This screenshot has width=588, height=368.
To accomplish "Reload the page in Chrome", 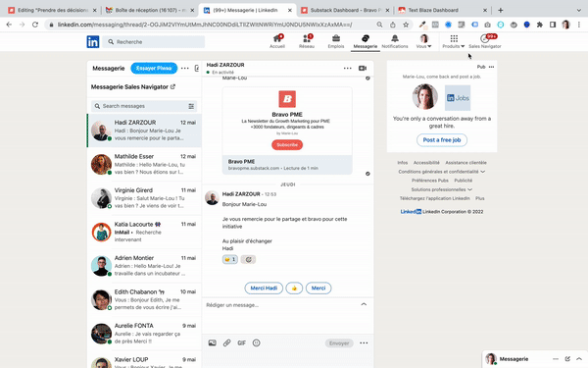I will 35,25.
